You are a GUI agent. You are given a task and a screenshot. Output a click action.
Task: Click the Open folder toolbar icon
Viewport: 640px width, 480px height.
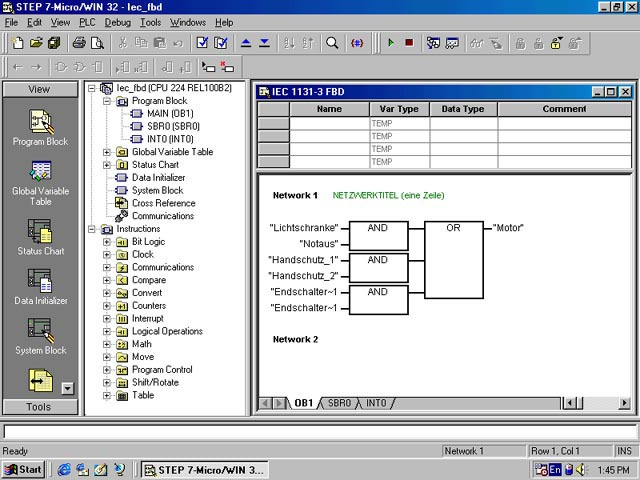pos(36,43)
